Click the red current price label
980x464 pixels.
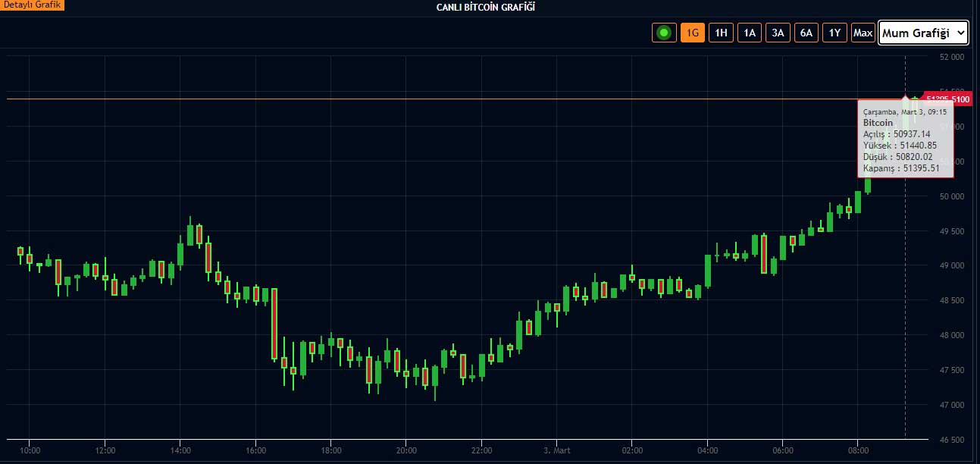point(947,99)
